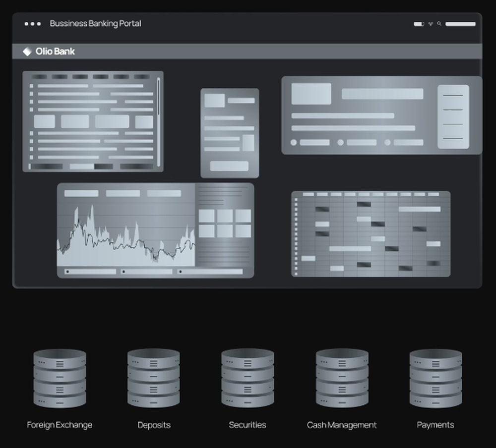Open the Payments database icon
496x448 pixels.
435,379
